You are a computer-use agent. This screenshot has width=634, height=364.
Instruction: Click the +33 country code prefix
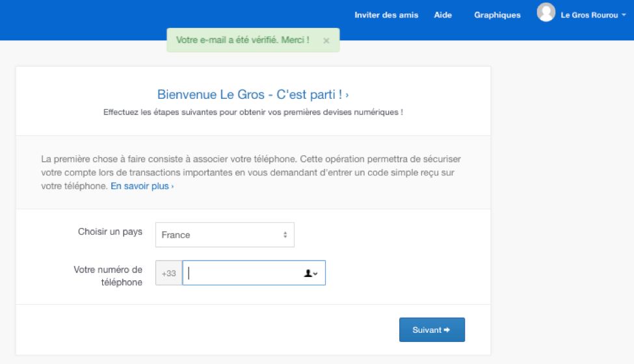pos(169,273)
